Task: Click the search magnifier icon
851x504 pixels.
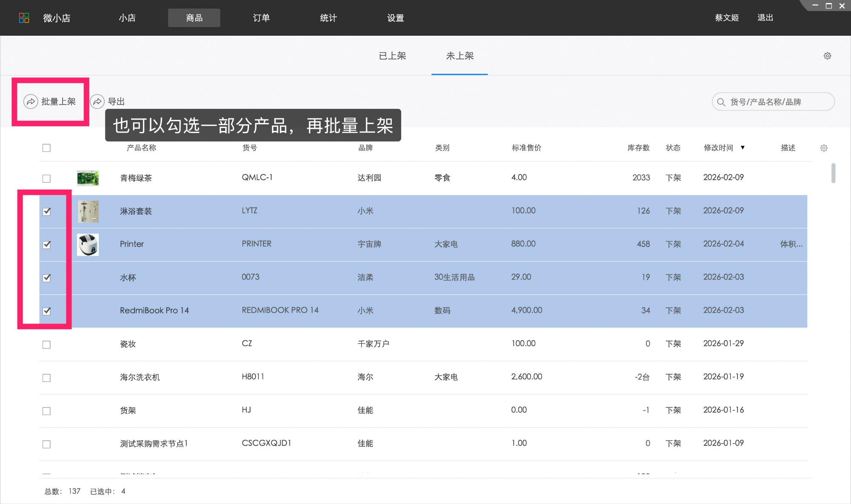Action: coord(721,102)
